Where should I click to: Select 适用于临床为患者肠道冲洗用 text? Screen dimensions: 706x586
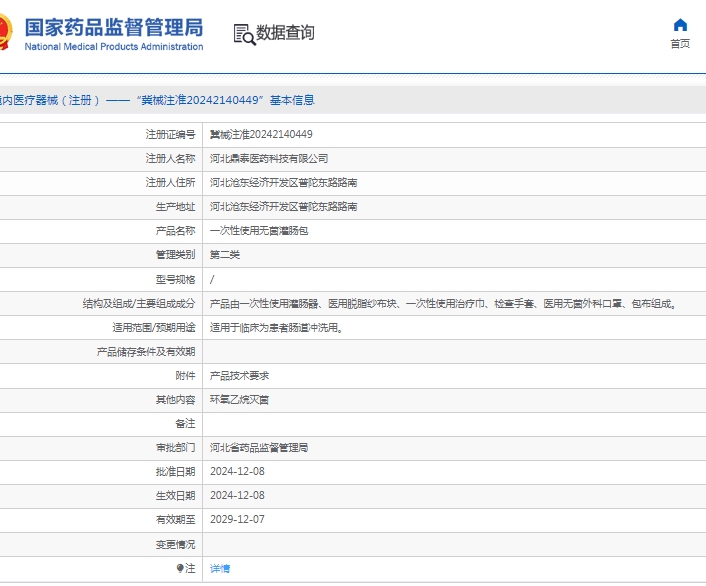[276, 327]
